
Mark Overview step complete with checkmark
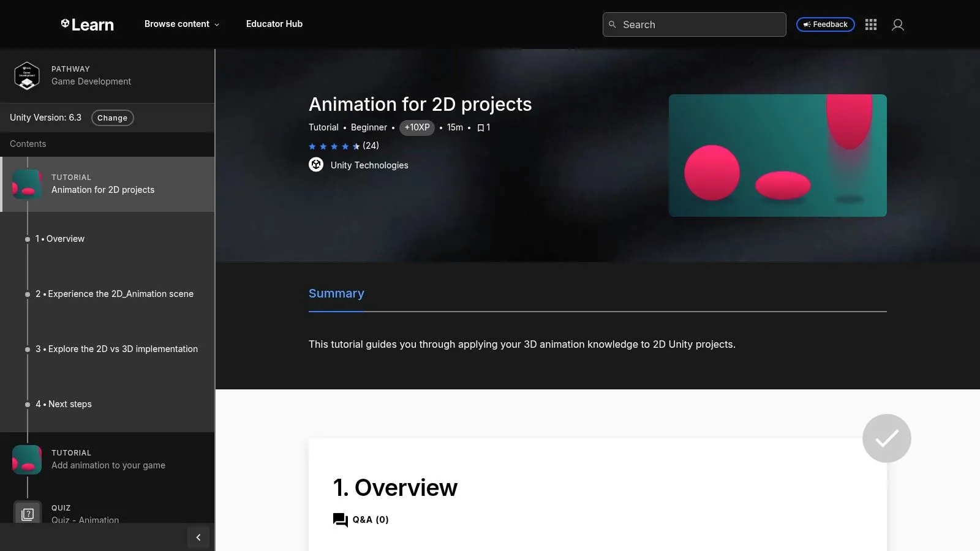click(887, 438)
